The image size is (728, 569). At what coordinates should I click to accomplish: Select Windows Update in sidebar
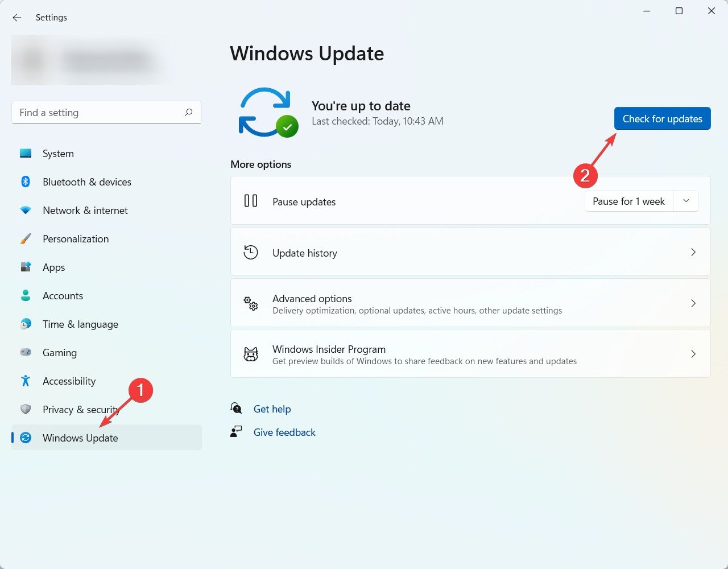point(106,438)
